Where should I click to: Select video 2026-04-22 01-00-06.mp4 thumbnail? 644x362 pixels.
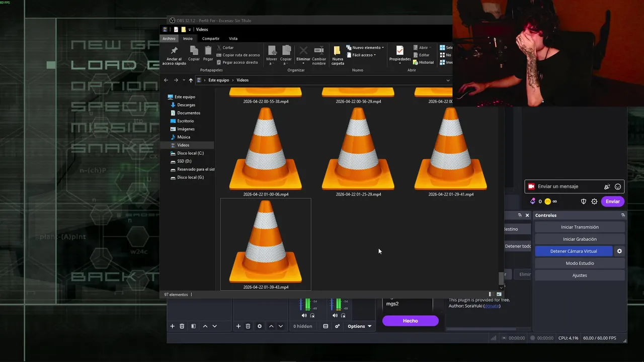click(266, 149)
